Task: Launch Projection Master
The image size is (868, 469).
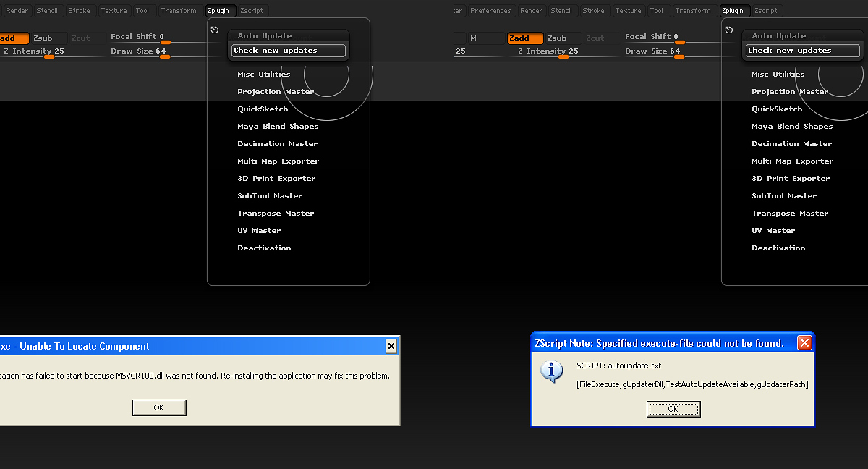Action: [x=276, y=91]
